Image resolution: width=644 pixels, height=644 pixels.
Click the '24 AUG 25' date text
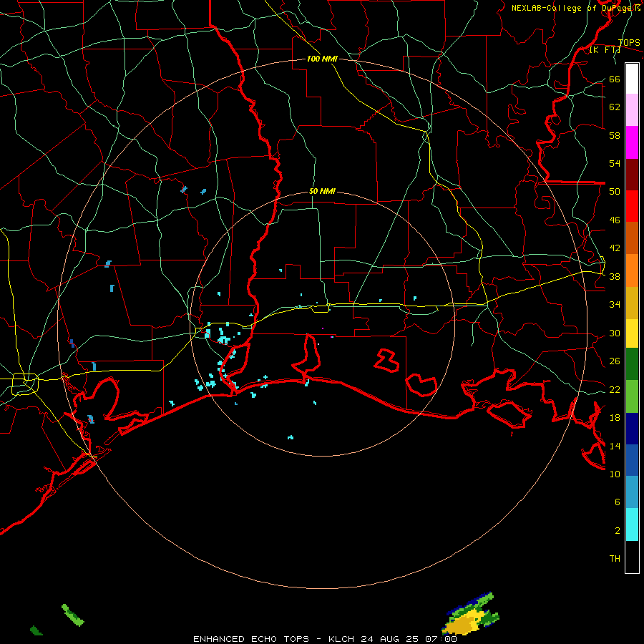(389, 639)
